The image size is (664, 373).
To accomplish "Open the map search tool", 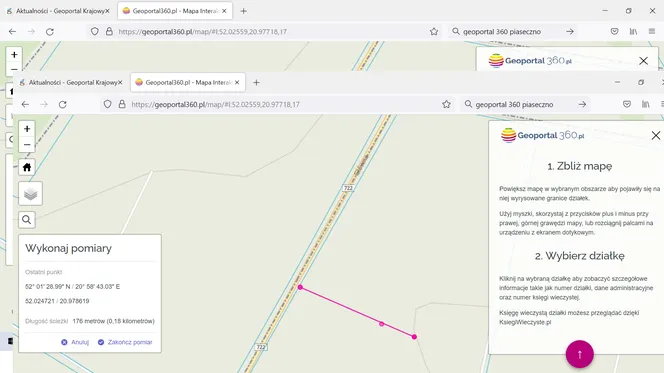I will (x=27, y=220).
